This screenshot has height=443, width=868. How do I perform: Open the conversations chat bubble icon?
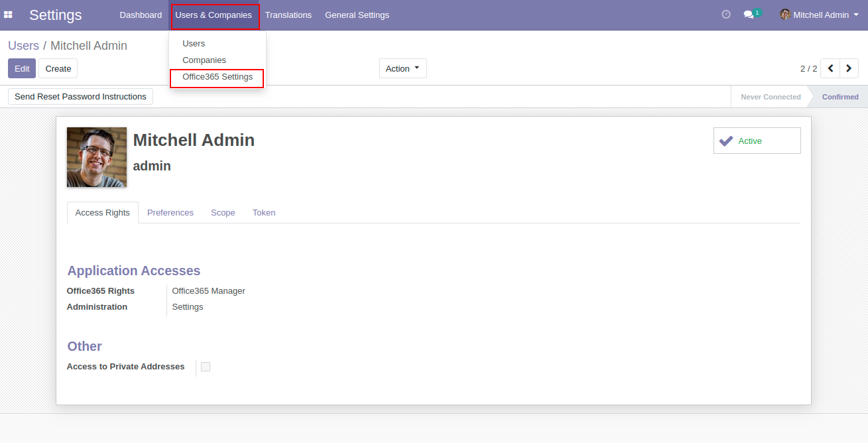pyautogui.click(x=749, y=15)
